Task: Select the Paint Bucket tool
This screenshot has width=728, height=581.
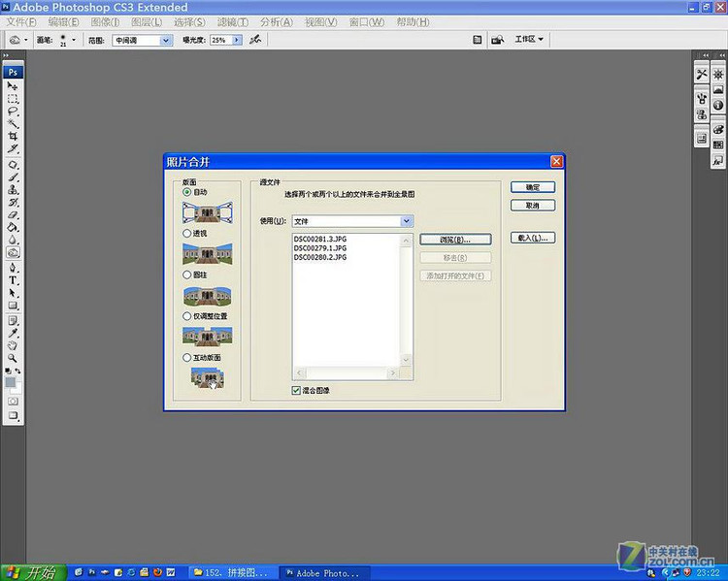Action: coord(13,227)
